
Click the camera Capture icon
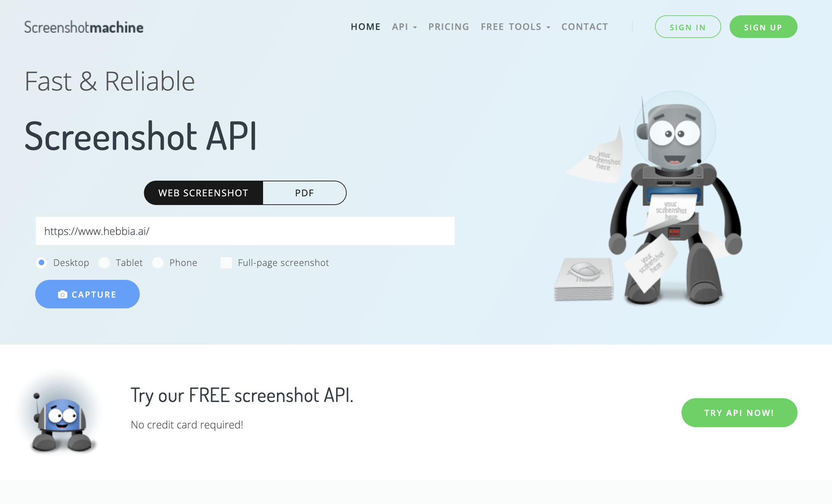(62, 294)
